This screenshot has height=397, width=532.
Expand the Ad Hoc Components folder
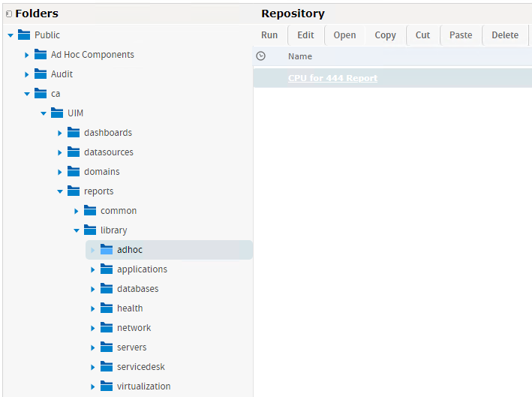tap(27, 55)
